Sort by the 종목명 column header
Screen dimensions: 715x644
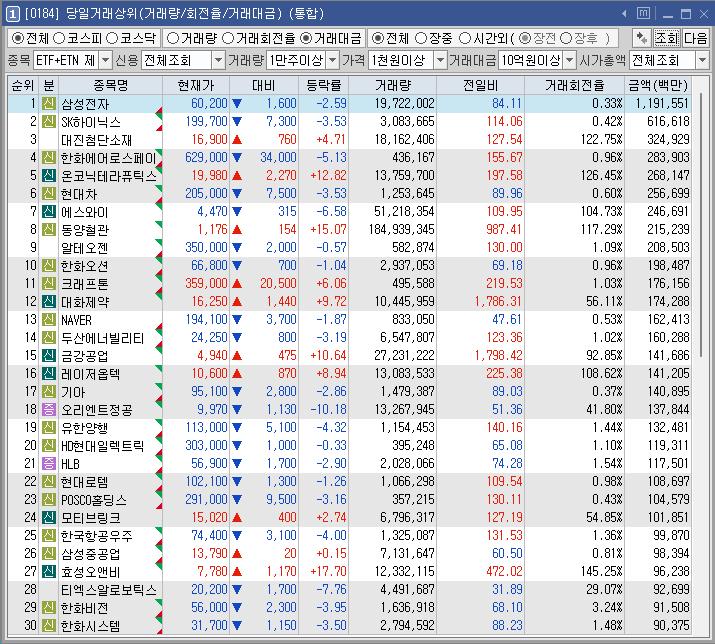[110, 85]
